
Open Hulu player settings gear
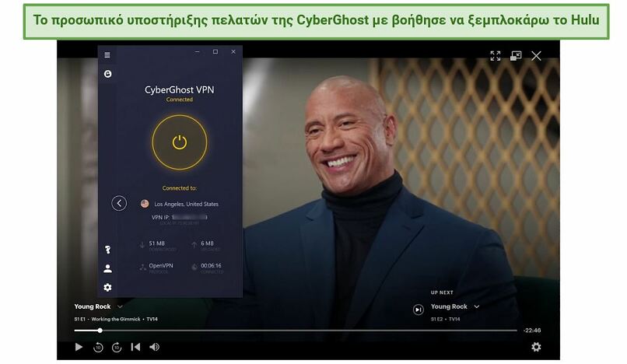(536, 347)
